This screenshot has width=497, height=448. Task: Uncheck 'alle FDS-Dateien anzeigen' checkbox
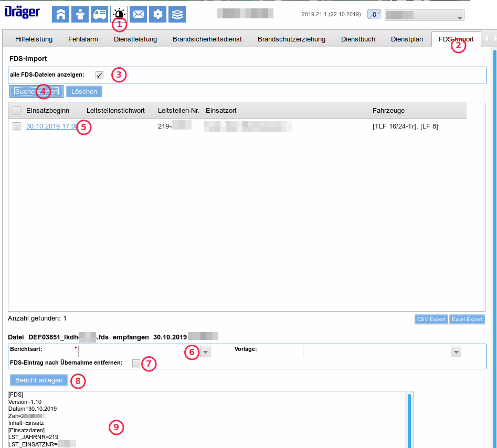(x=99, y=75)
